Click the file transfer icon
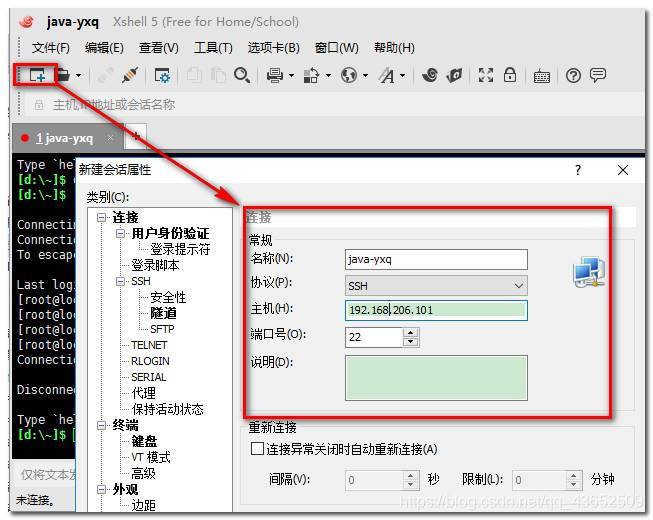The width and height of the screenshot is (653, 520). 311,75
